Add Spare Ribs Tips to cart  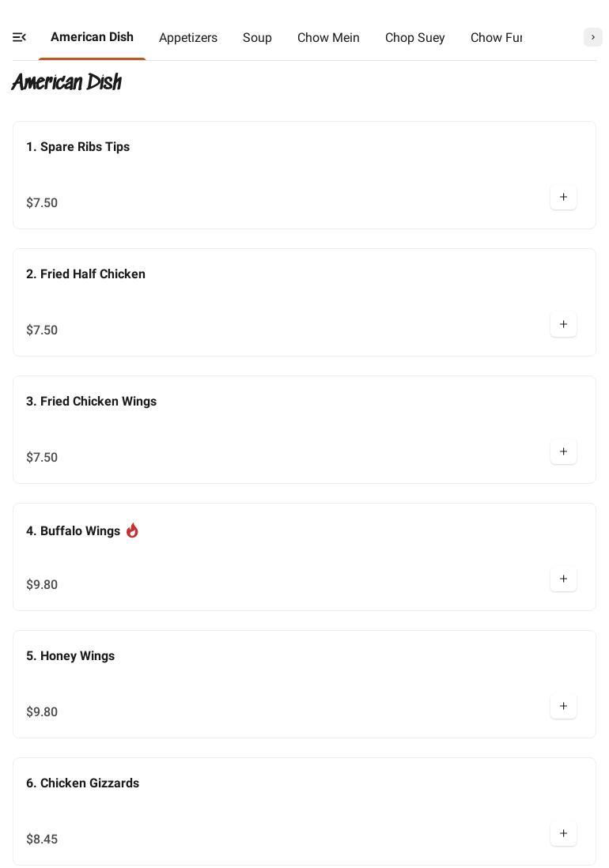coord(563,198)
